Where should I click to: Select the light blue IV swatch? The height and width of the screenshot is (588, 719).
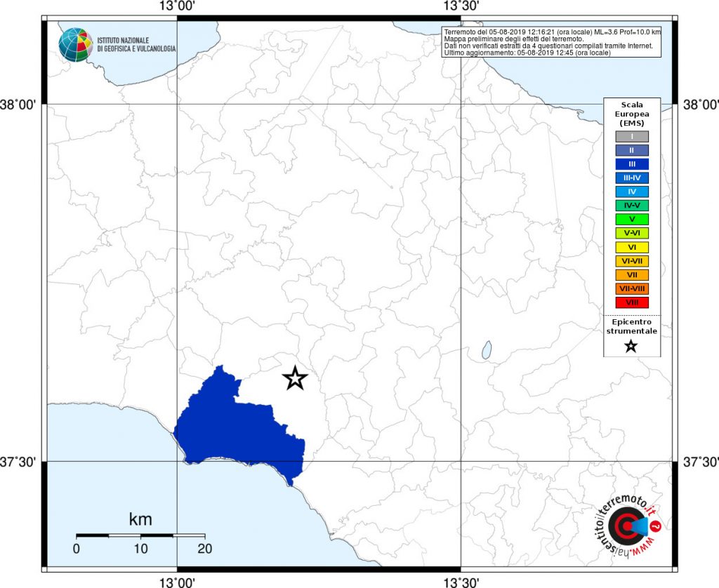pyautogui.click(x=632, y=192)
